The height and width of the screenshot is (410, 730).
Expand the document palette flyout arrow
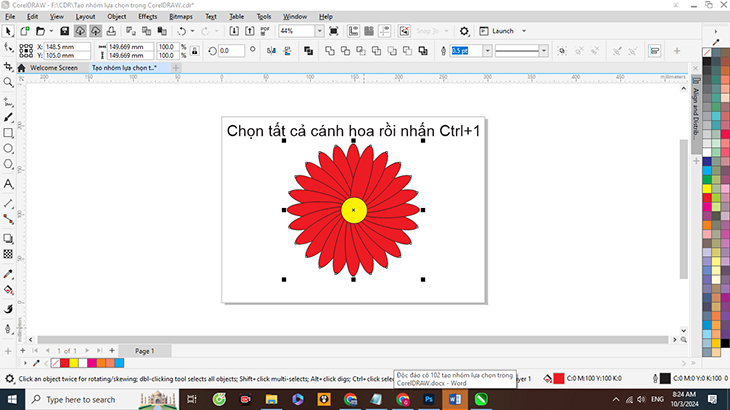click(26, 363)
